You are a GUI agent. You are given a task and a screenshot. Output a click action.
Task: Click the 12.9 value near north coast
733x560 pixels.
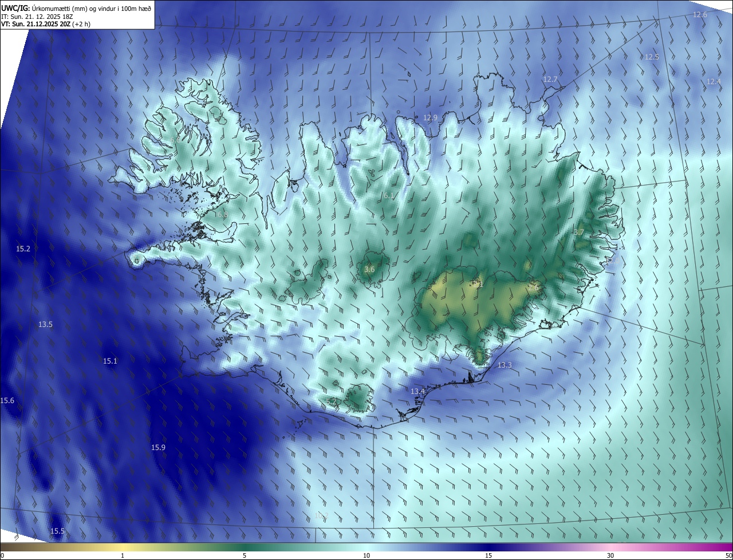coord(430,117)
